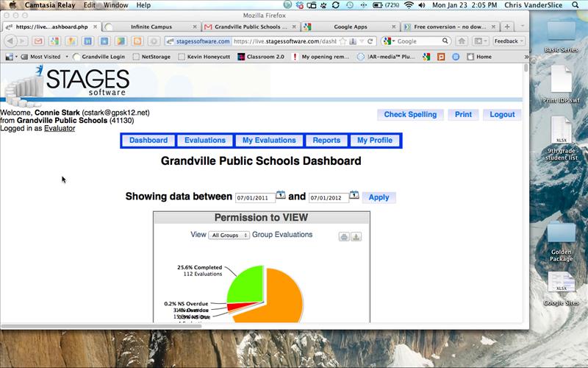Open My Profile
The height and width of the screenshot is (368, 588).
pos(375,141)
